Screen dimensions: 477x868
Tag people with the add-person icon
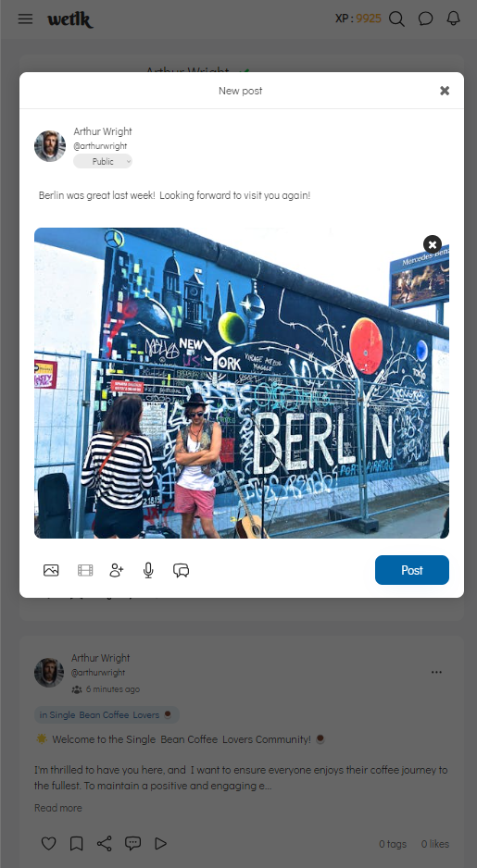[117, 570]
